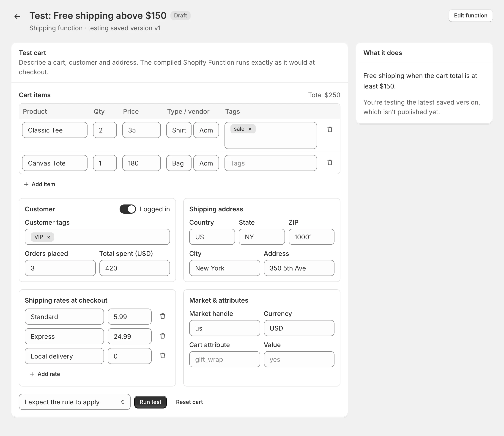Screen dimensions: 504x436
Task: Click the Draft status badge
Action: 181,16
